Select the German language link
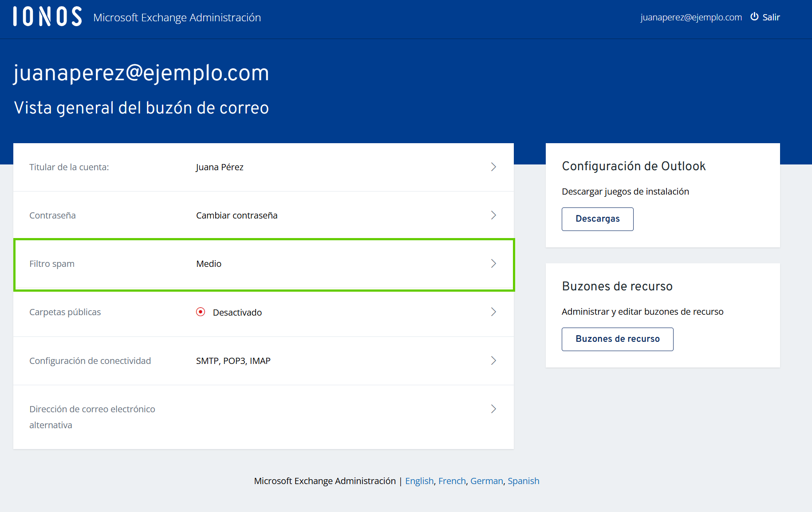 point(486,481)
